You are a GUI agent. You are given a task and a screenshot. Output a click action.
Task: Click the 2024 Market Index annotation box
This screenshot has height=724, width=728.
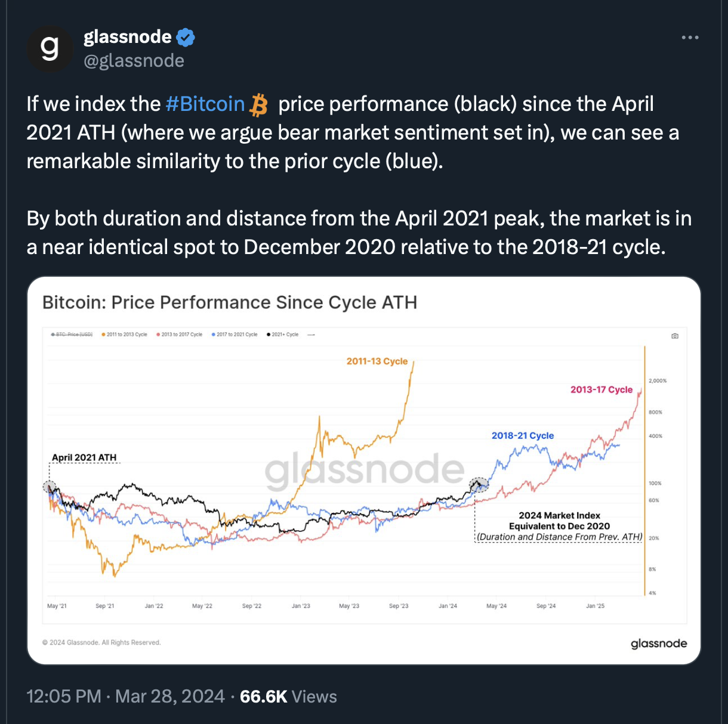coord(560,526)
